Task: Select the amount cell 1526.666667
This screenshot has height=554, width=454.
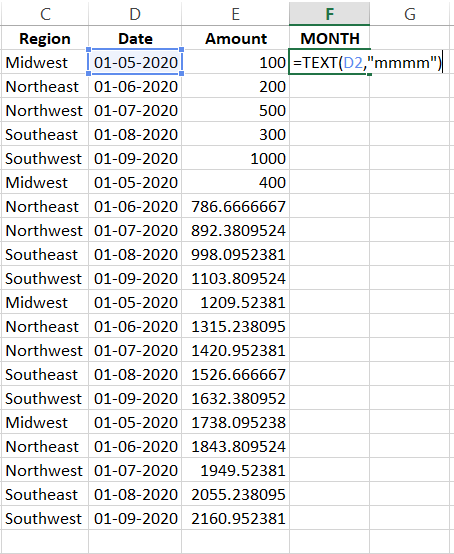Action: click(235, 375)
